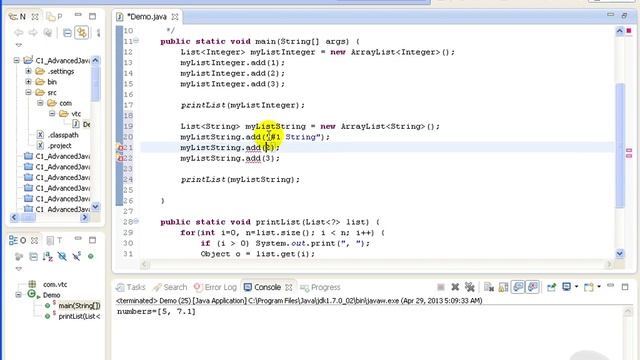Minimize the Outline view
This screenshot has width=640, height=360.
tap(78, 238)
